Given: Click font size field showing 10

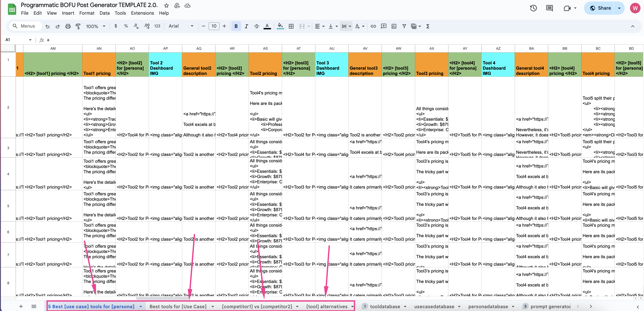Looking at the screenshot, I should tap(214, 26).
